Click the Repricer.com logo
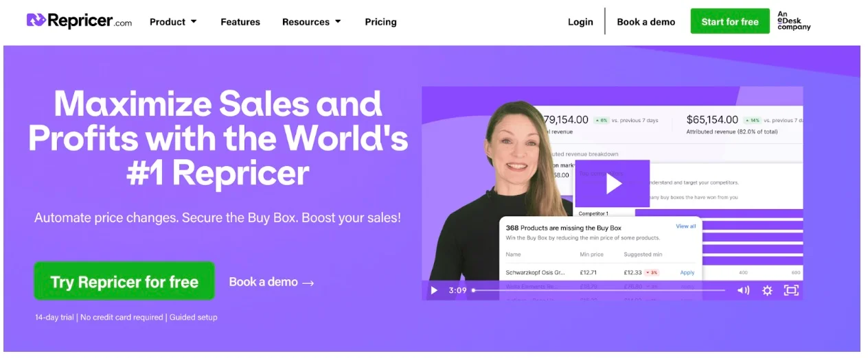The width and height of the screenshot is (868, 358). 79,21
